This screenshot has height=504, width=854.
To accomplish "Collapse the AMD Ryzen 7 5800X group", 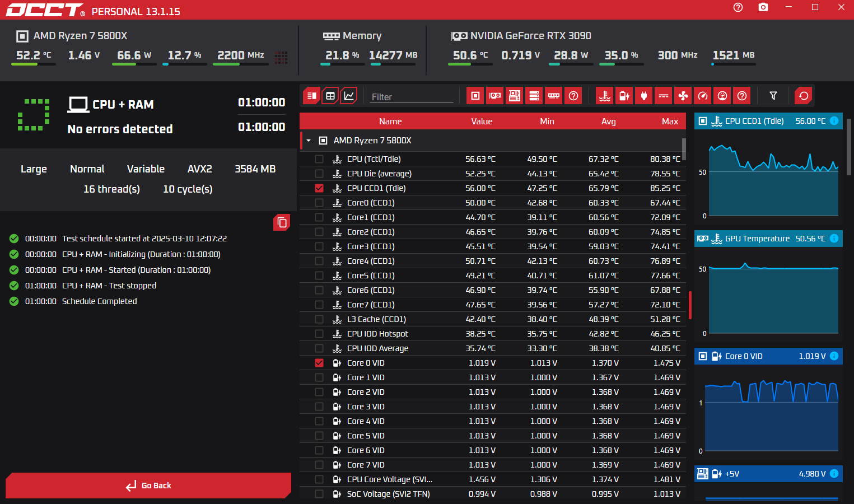I will 309,141.
